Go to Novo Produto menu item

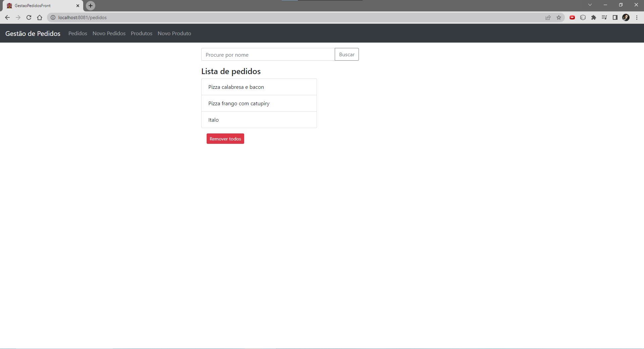[174, 33]
